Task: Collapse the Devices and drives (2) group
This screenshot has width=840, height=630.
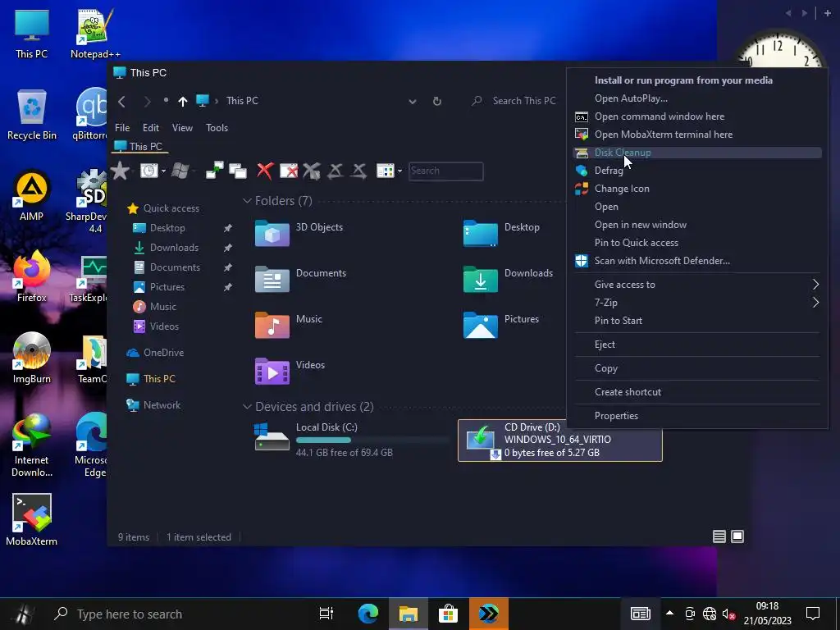Action: pos(247,407)
